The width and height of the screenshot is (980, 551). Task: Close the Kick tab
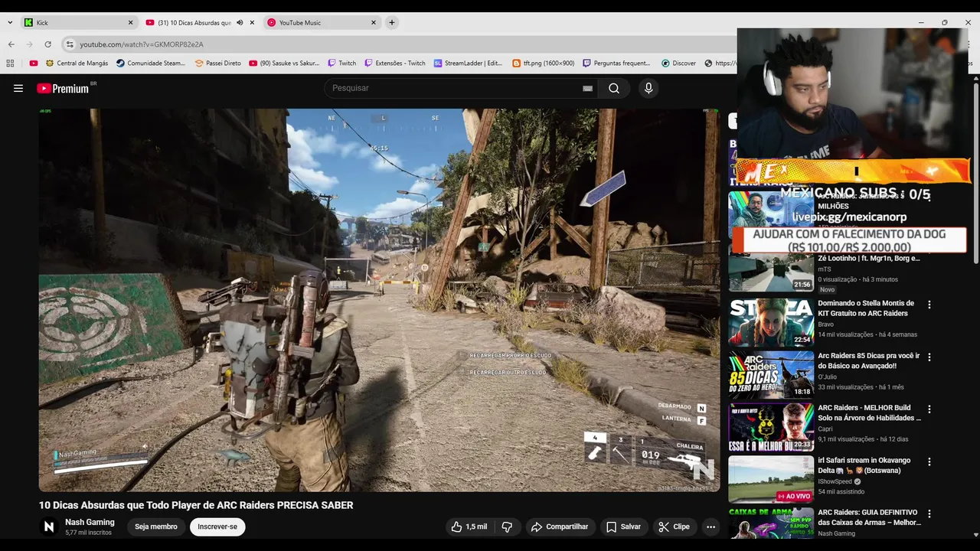click(x=130, y=23)
